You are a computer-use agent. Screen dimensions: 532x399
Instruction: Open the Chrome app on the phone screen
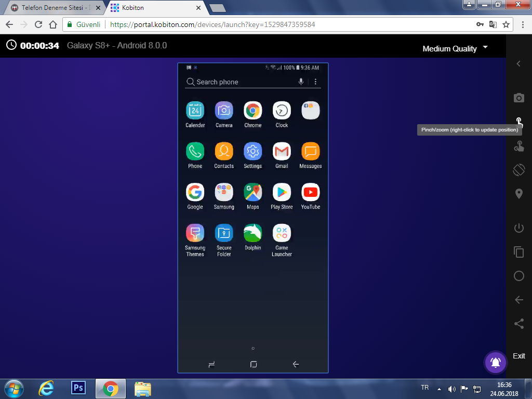(x=253, y=111)
